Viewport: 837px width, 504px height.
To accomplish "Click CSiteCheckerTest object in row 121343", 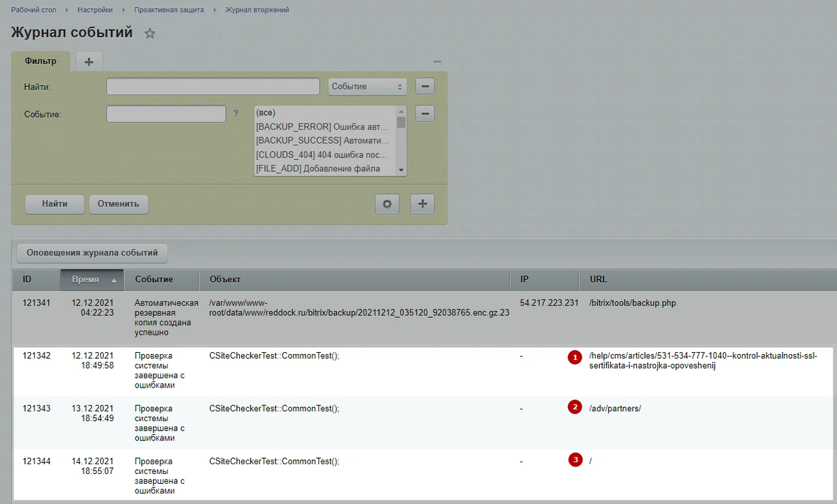I will pyautogui.click(x=274, y=408).
